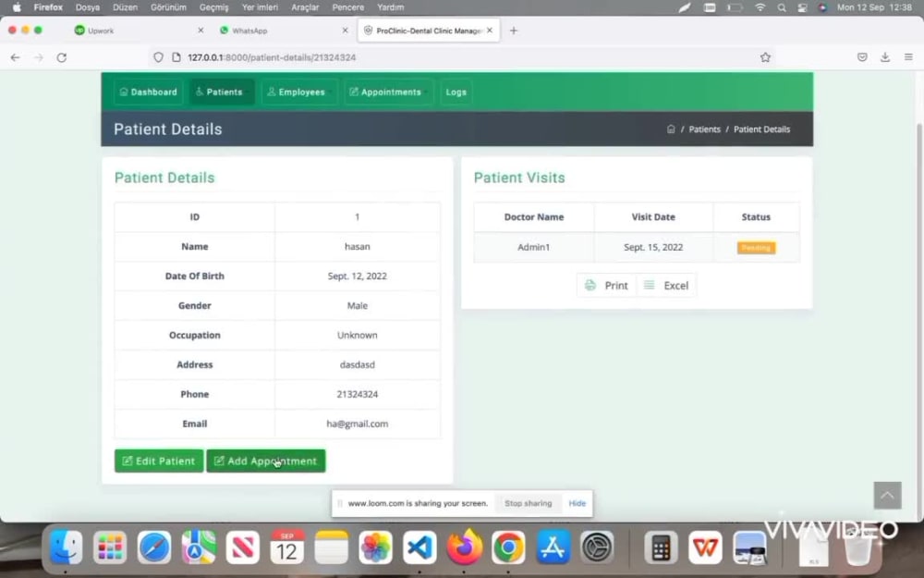Open Control Center in menu bar
924x578 pixels.
point(802,7)
